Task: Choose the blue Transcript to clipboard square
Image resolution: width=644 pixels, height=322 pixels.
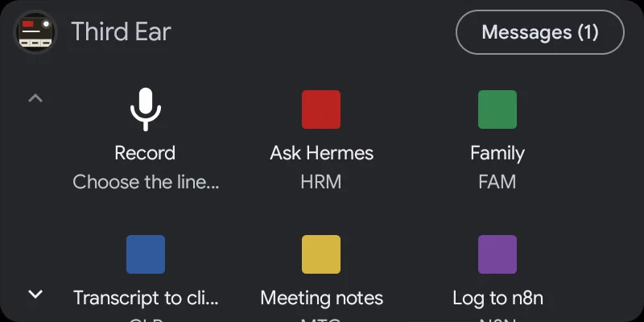Action: (x=146, y=254)
